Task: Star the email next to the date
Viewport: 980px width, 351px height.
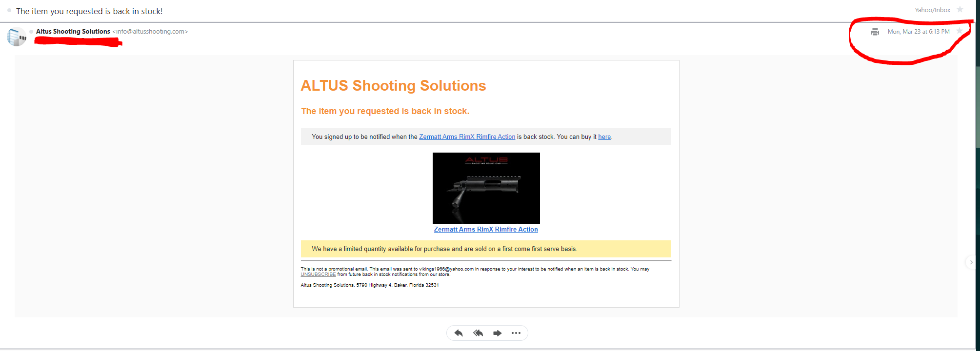Action: (x=960, y=31)
